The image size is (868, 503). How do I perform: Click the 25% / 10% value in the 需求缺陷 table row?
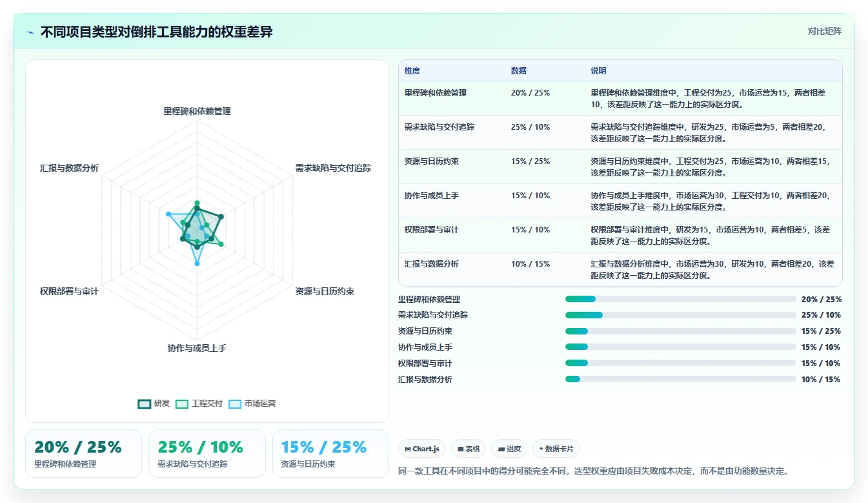point(530,127)
